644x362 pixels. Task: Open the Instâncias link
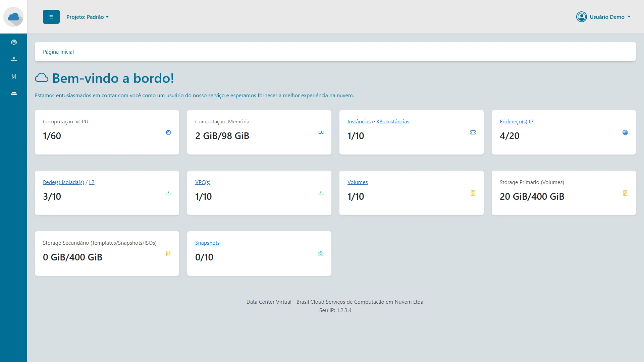point(359,121)
